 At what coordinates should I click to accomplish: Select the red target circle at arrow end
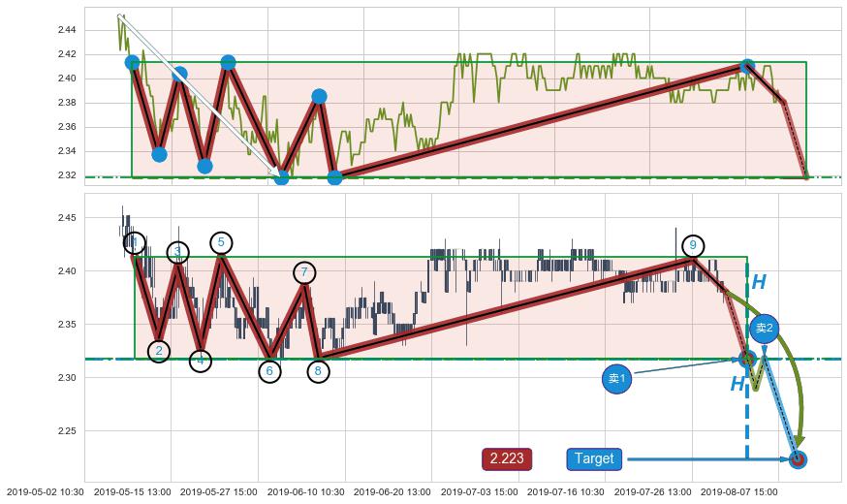point(798,459)
